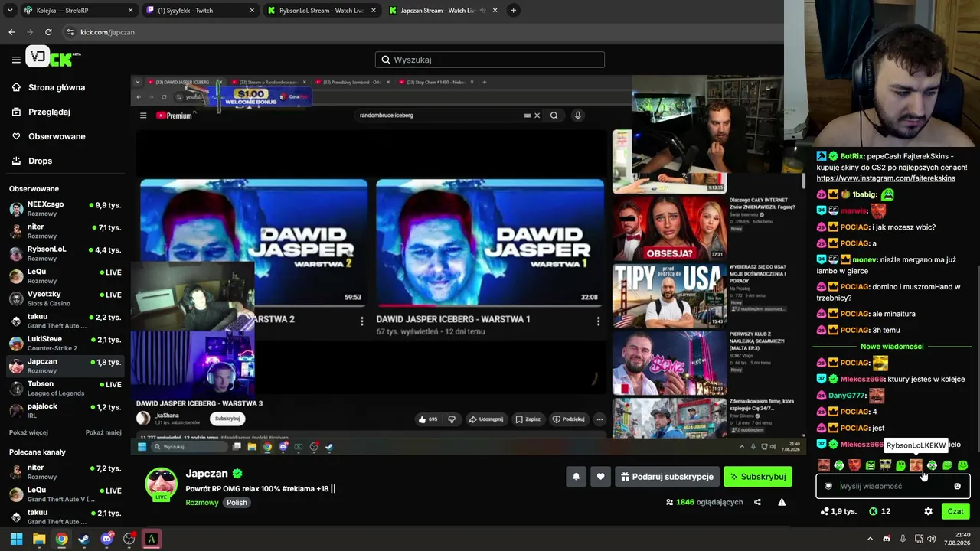980x551 pixels.
Task: Insert the RybsonLoLKEKW emote
Action: 916,465
